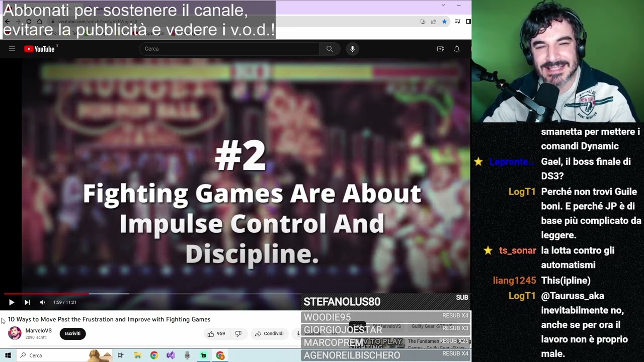The width and height of the screenshot is (644, 362).
Task: Expand the Chrome tab search chevron
Action: coord(443,5)
